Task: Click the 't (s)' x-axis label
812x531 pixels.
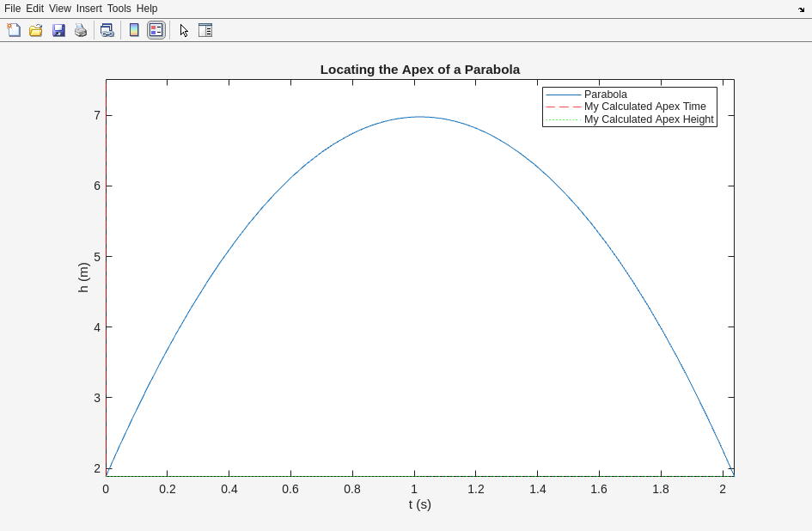Action: pyautogui.click(x=419, y=504)
